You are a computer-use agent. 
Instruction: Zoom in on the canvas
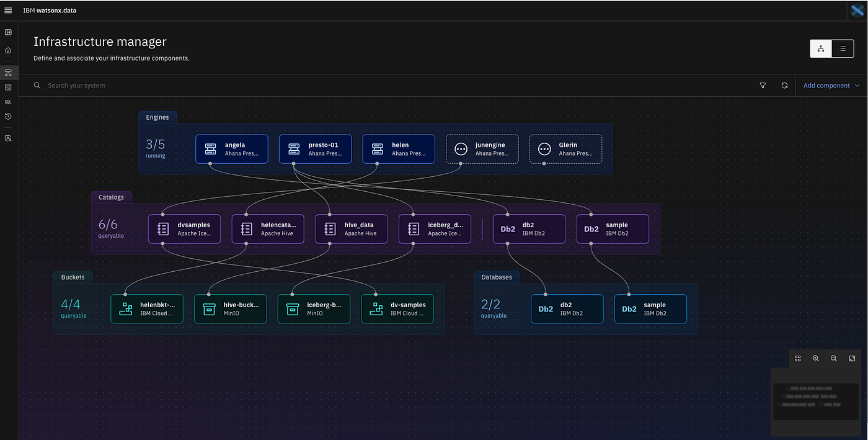point(816,359)
